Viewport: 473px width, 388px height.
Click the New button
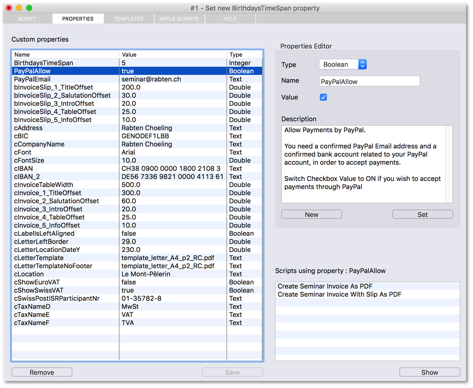(x=311, y=214)
